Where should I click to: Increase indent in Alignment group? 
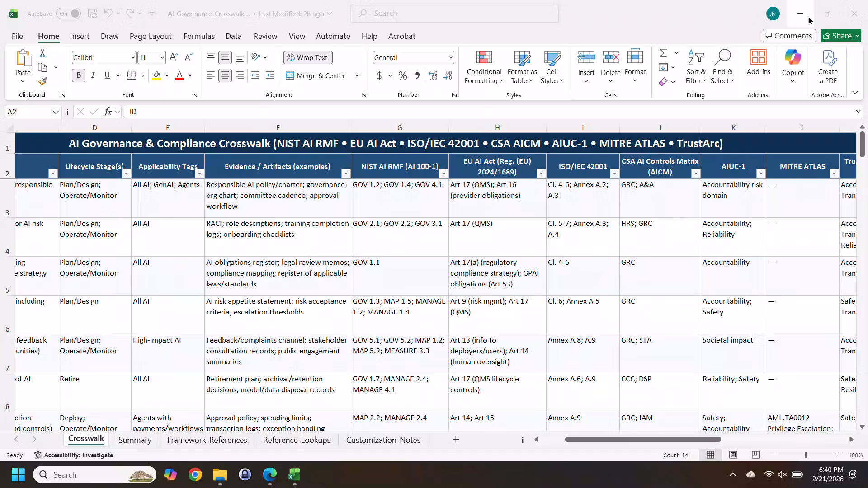pos(270,75)
